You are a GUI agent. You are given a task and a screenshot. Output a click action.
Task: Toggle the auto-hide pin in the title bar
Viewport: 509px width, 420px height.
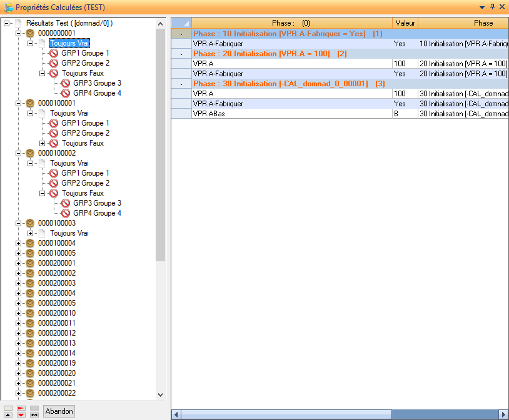coord(492,7)
